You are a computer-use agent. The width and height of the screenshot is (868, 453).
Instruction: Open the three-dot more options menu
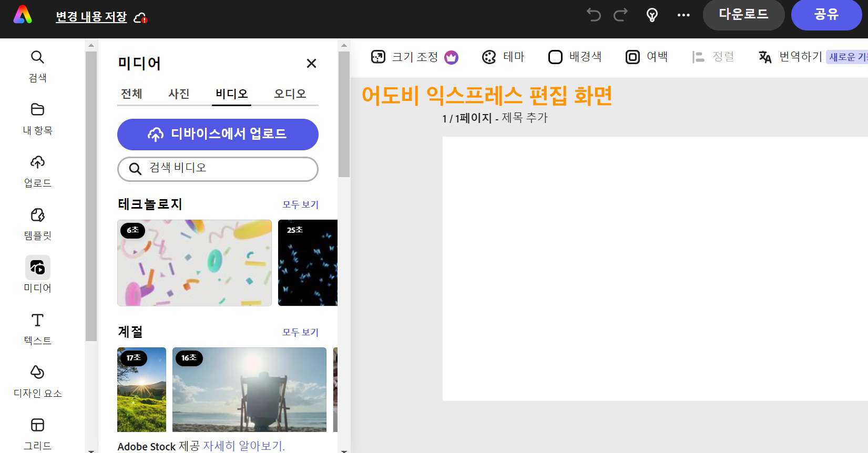pos(683,15)
